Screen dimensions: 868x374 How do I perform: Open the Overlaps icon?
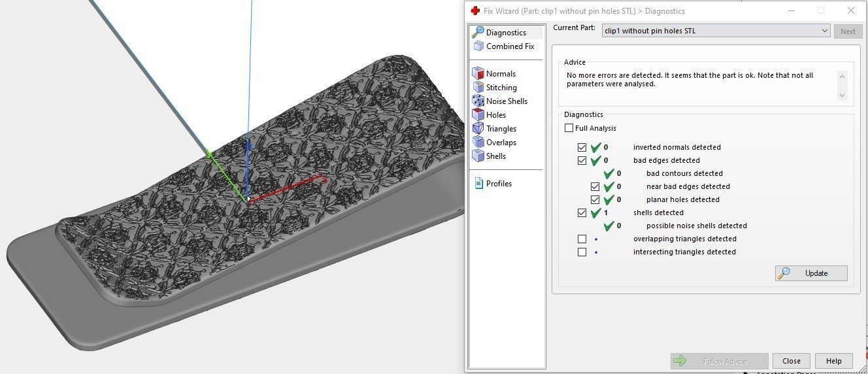point(478,142)
